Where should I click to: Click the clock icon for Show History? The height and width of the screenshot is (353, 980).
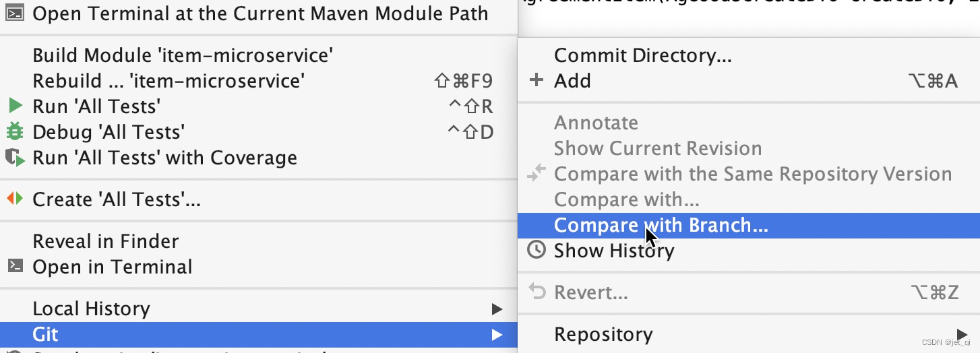pyautogui.click(x=536, y=251)
